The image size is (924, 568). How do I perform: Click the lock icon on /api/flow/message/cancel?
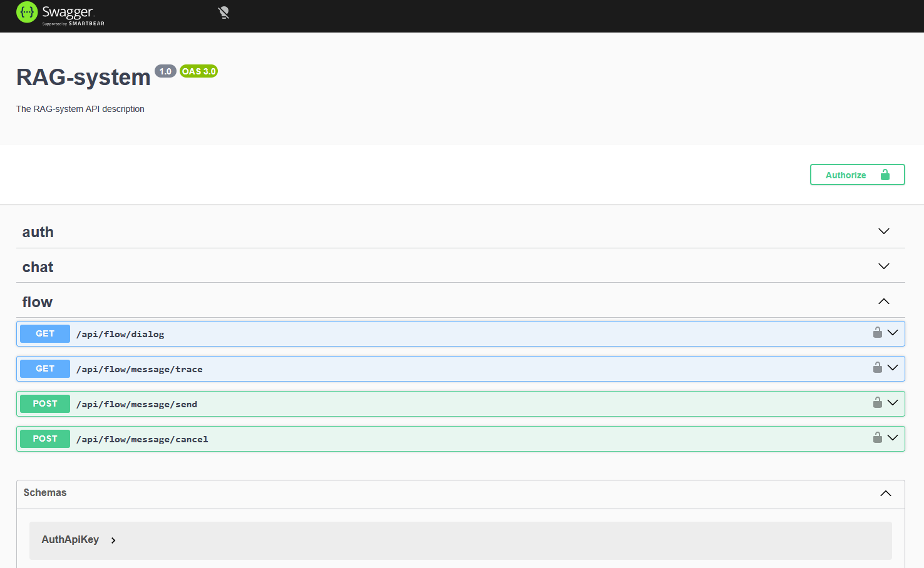coord(877,438)
